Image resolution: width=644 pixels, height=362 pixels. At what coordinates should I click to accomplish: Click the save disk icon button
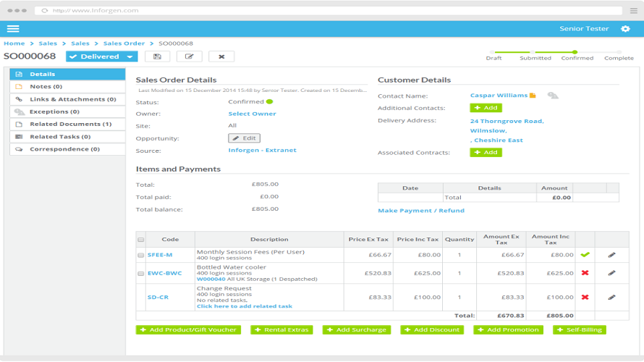[157, 56]
